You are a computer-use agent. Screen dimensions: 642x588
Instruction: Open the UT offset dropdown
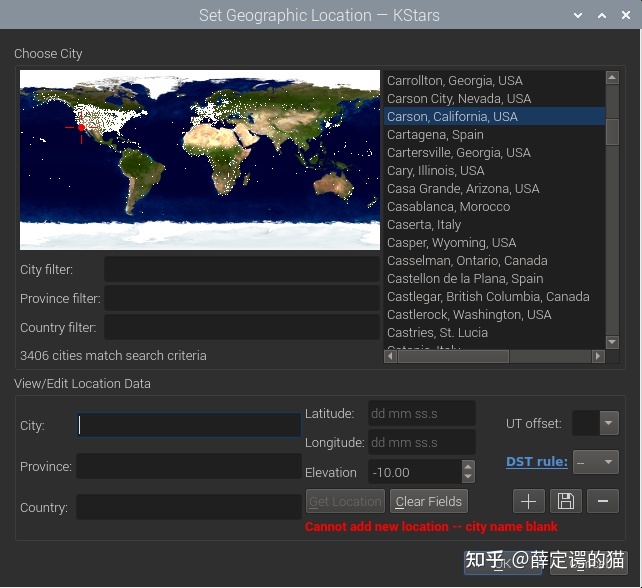[608, 423]
